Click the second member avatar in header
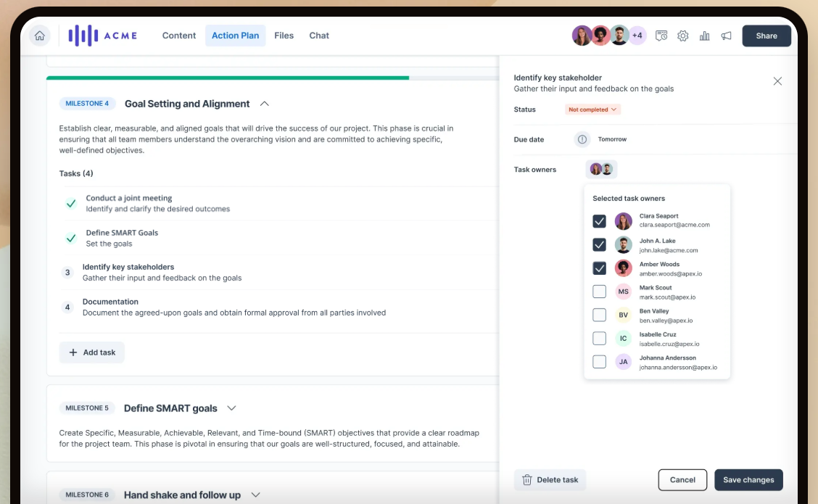 tap(600, 36)
